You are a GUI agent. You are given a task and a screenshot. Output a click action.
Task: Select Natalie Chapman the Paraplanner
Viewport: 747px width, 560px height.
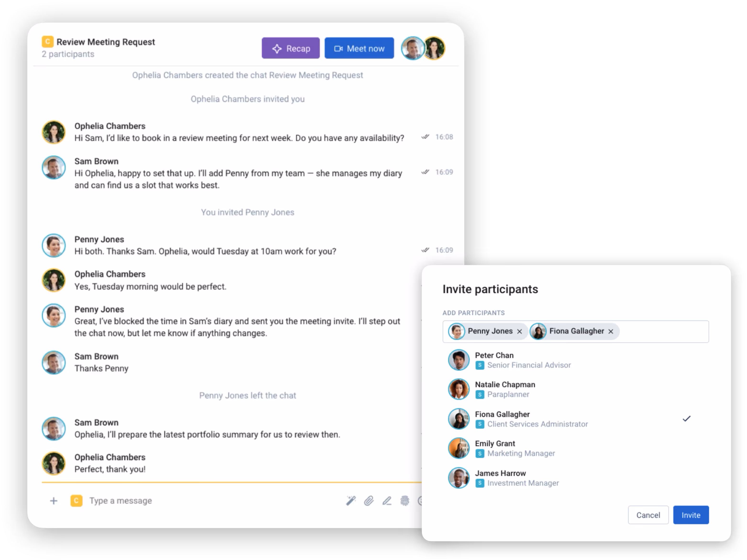[x=575, y=389]
